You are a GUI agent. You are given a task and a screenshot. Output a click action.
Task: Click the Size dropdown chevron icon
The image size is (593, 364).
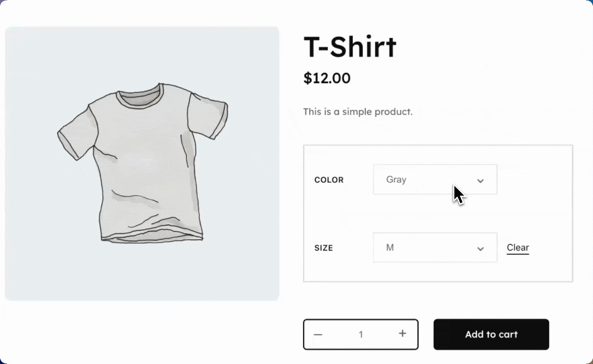click(x=480, y=249)
